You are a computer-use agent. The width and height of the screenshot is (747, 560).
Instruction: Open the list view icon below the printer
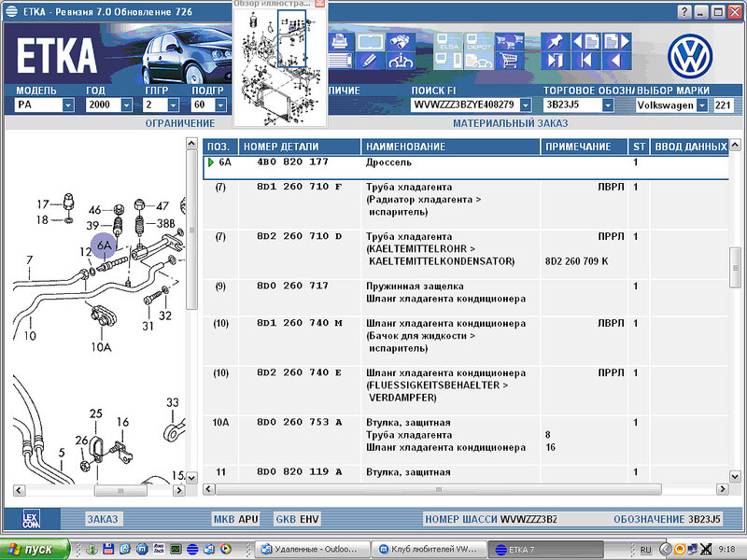pyautogui.click(x=340, y=61)
